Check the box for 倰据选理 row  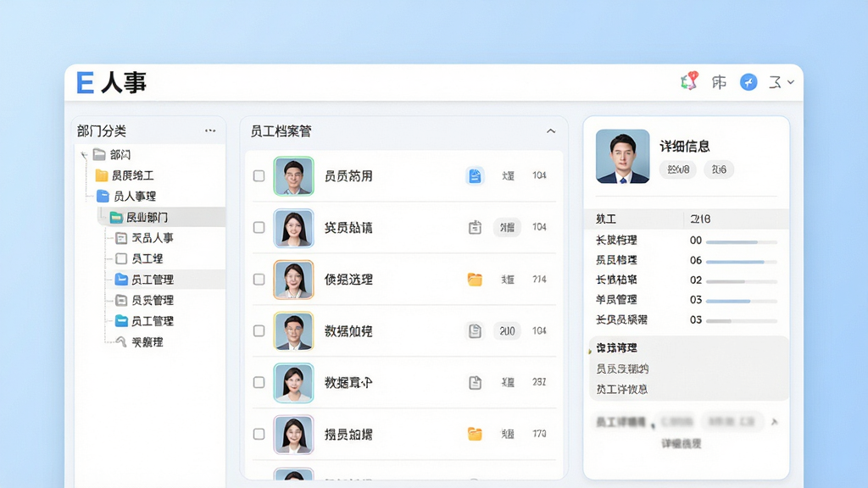pos(259,280)
